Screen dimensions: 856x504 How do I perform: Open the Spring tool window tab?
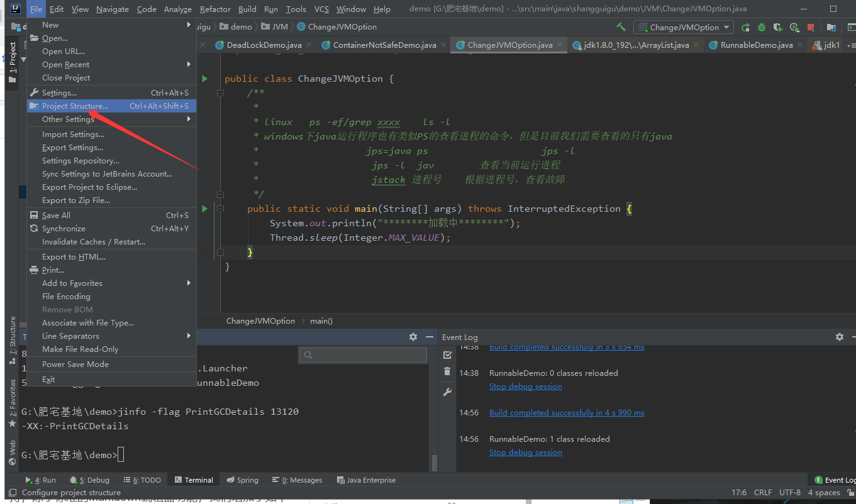(242, 480)
